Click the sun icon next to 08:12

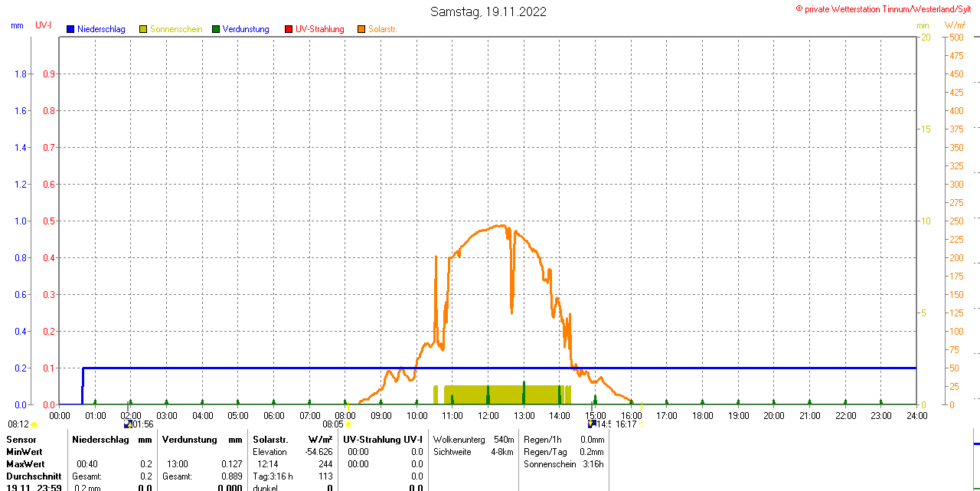pyautogui.click(x=34, y=424)
